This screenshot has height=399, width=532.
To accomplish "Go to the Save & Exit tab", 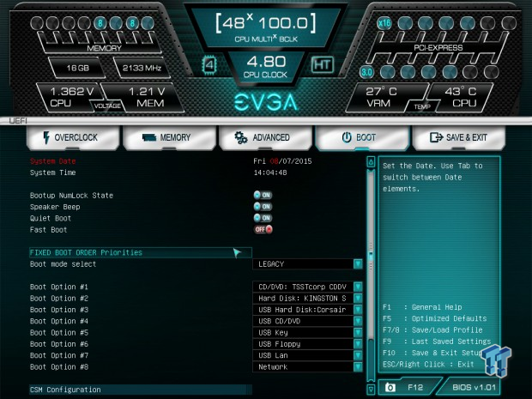I will tap(459, 137).
